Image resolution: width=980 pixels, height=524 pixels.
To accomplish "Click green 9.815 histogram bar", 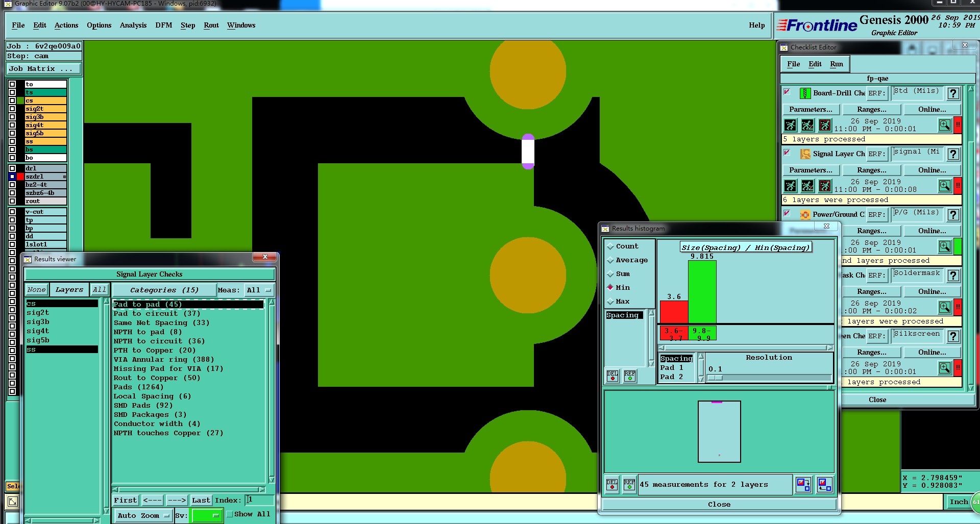I will [702, 291].
